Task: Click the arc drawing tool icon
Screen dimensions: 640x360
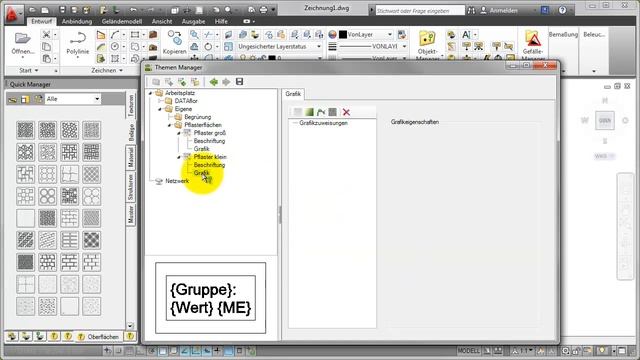Action: [115, 35]
